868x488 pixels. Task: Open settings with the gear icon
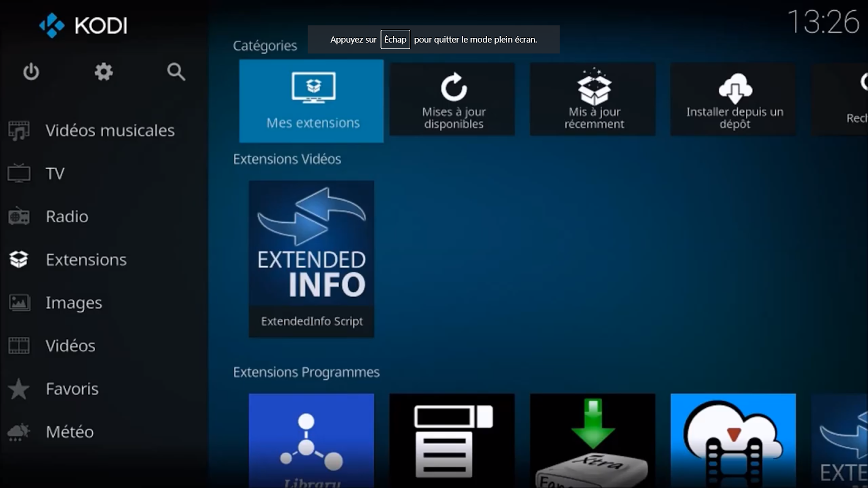104,72
